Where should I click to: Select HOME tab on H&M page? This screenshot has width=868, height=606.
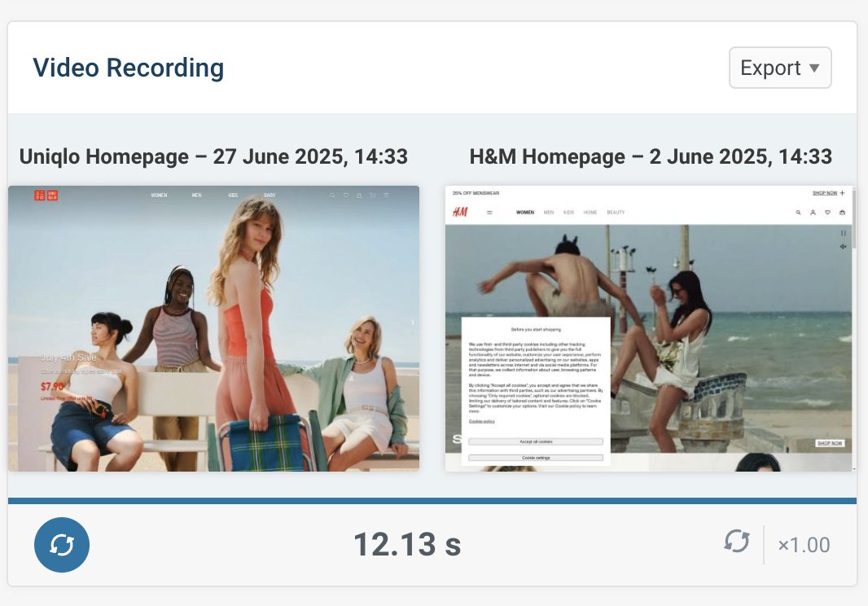click(590, 212)
